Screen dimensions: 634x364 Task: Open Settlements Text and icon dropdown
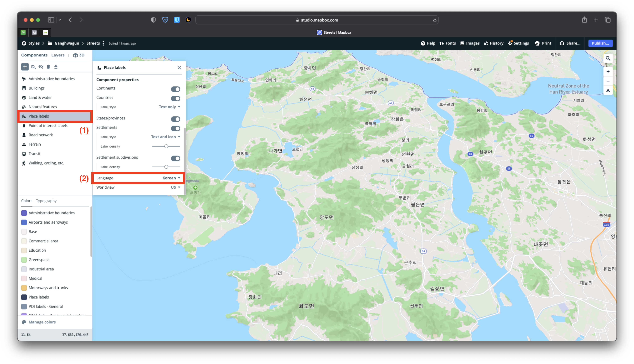[166, 137]
